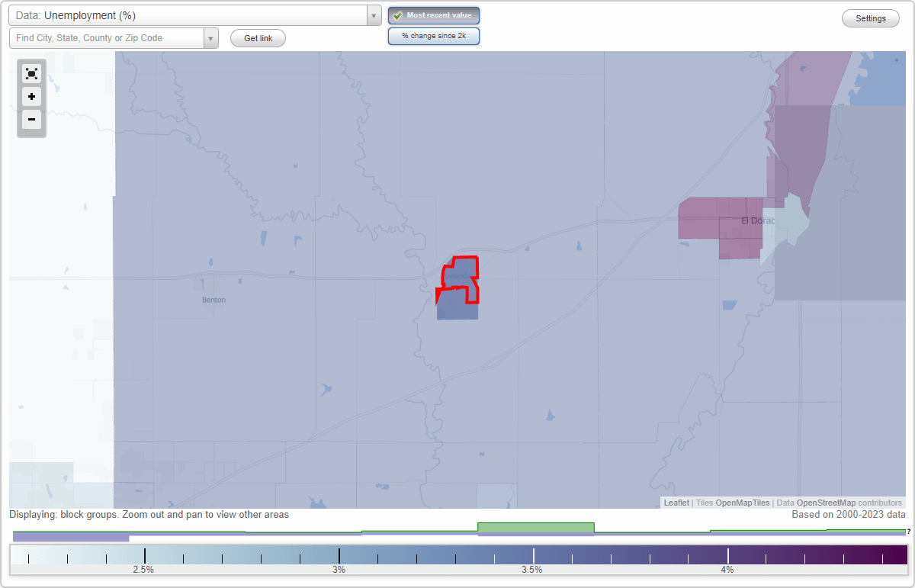Click the 3% marker on the color scale

click(x=339, y=556)
